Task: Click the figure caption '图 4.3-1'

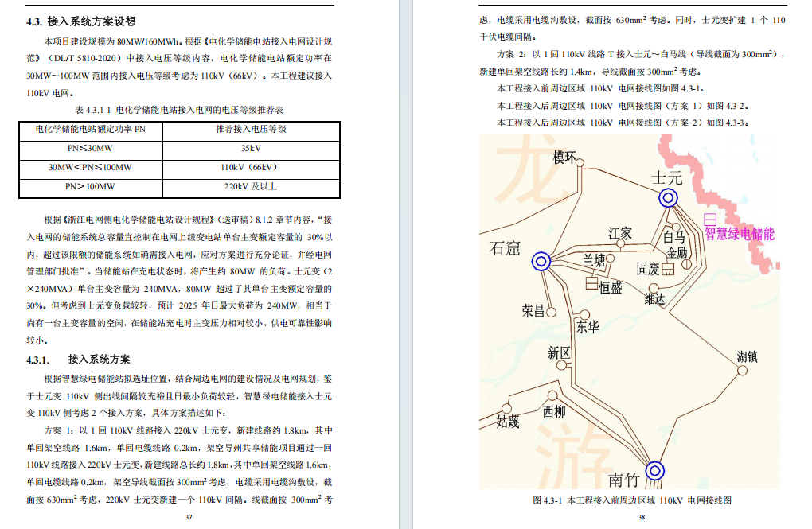Action: tap(548, 500)
